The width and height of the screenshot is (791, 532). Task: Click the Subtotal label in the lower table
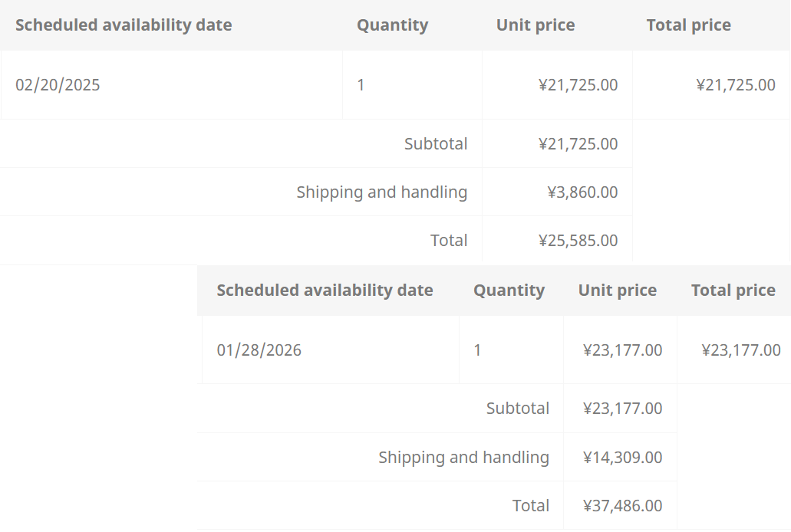pyautogui.click(x=517, y=409)
